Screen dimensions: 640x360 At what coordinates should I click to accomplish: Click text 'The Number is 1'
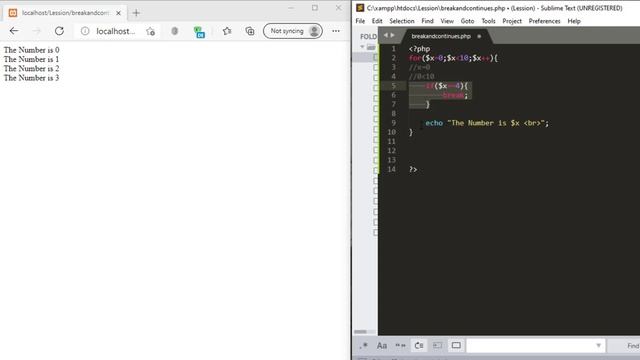pyautogui.click(x=31, y=60)
